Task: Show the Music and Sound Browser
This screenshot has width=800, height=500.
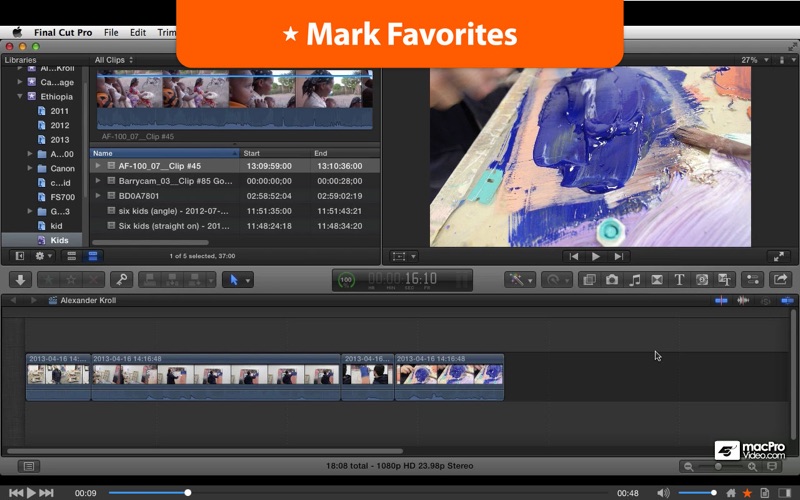Action: 634,280
